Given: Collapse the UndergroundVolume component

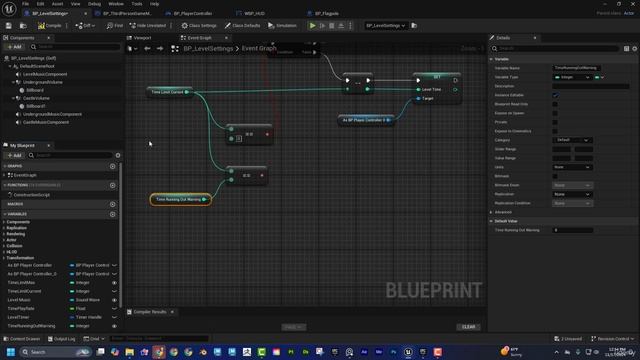Looking at the screenshot, I should 13,82.
